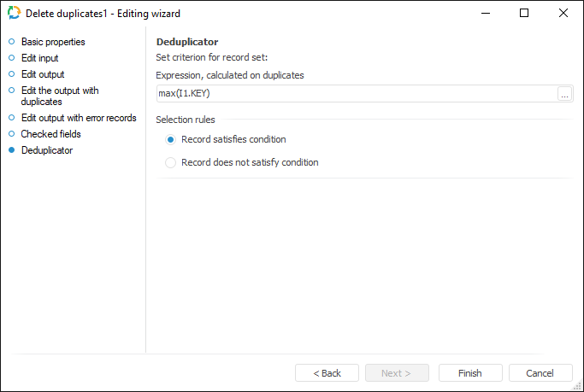Minimize the Editing wizard window
This screenshot has width=584, height=392.
pos(485,14)
